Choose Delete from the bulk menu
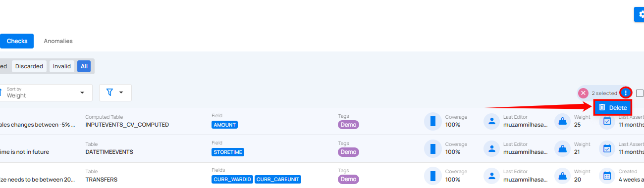644x188 pixels. tap(613, 107)
